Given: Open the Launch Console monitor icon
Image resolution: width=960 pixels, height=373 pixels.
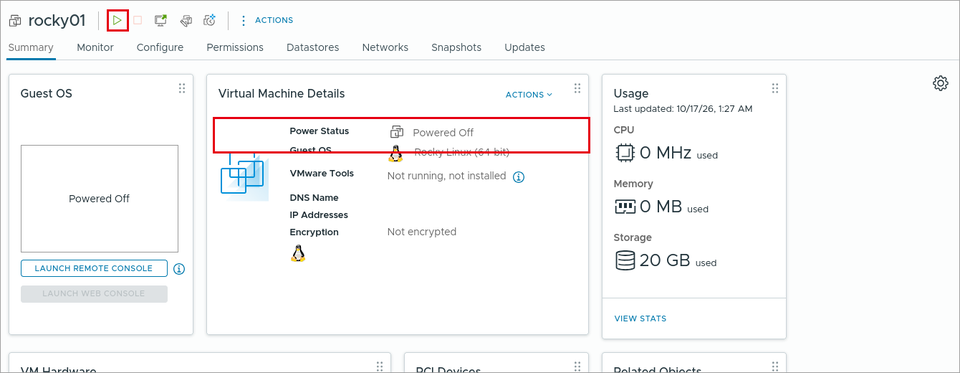Looking at the screenshot, I should tap(161, 20).
